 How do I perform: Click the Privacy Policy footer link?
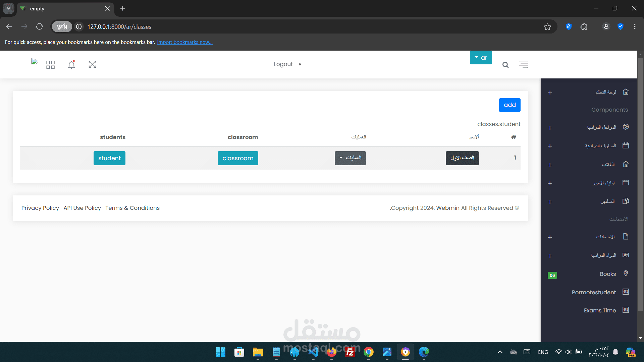coord(40,208)
